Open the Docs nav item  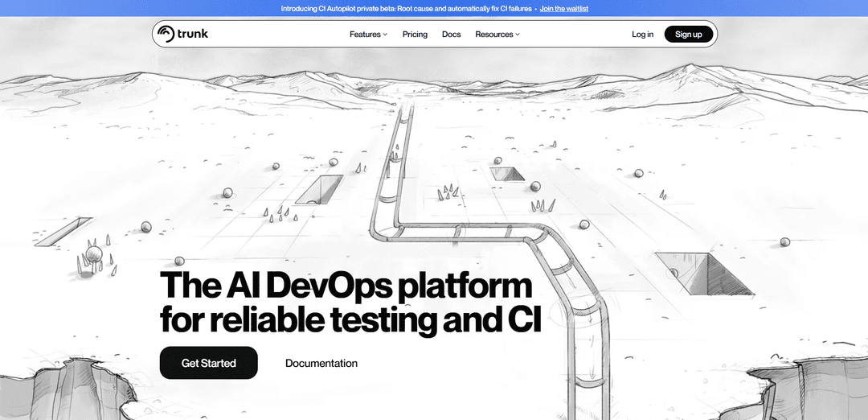[451, 35]
